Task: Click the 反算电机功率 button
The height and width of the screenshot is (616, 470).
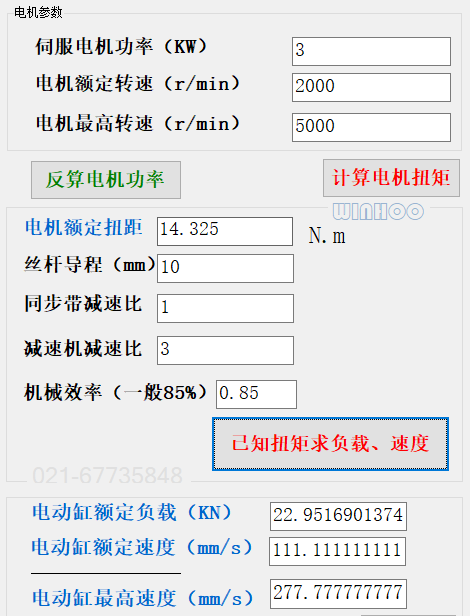Action: (x=106, y=180)
